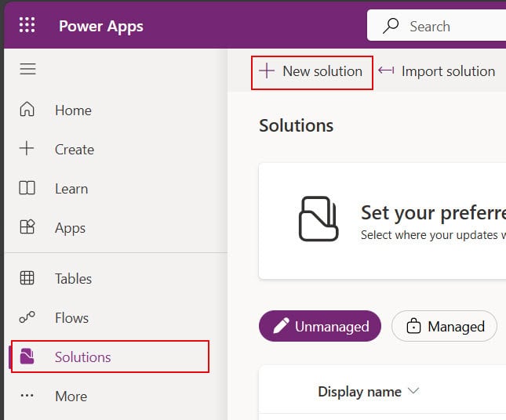506x420 pixels.
Task: Click the New solution plus icon
Action: coord(267,71)
